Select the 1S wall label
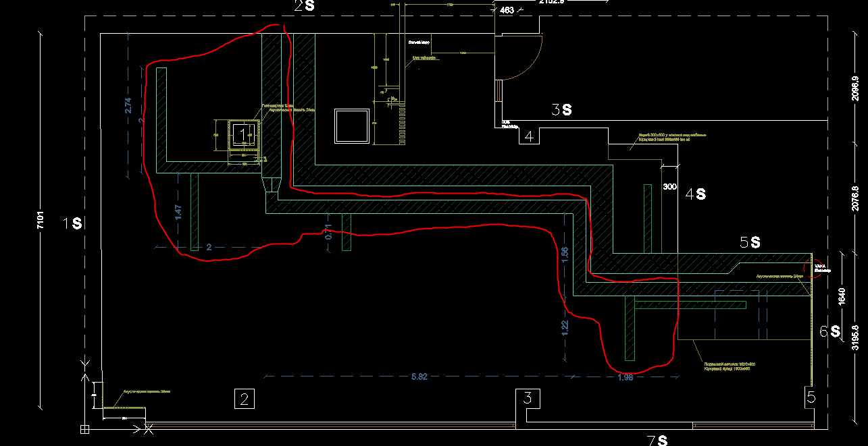The height and width of the screenshot is (446, 868). 73,223
